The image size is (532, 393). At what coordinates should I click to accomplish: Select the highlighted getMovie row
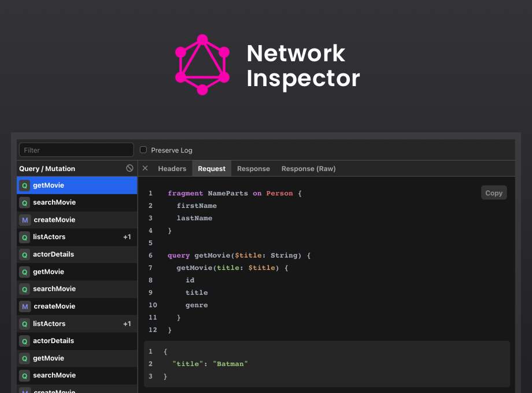pos(77,185)
